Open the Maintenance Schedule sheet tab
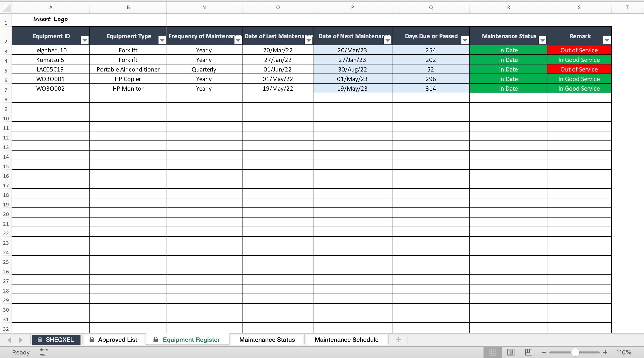 pyautogui.click(x=347, y=340)
